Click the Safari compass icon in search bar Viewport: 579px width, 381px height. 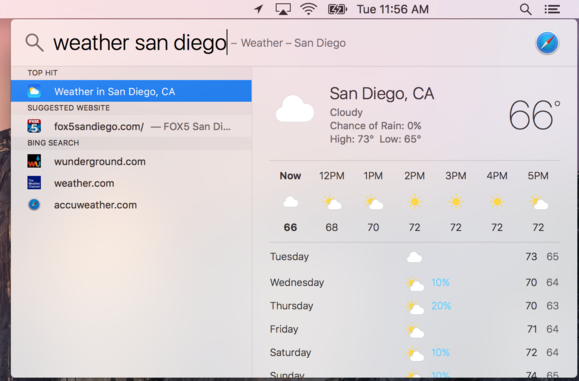pos(547,43)
